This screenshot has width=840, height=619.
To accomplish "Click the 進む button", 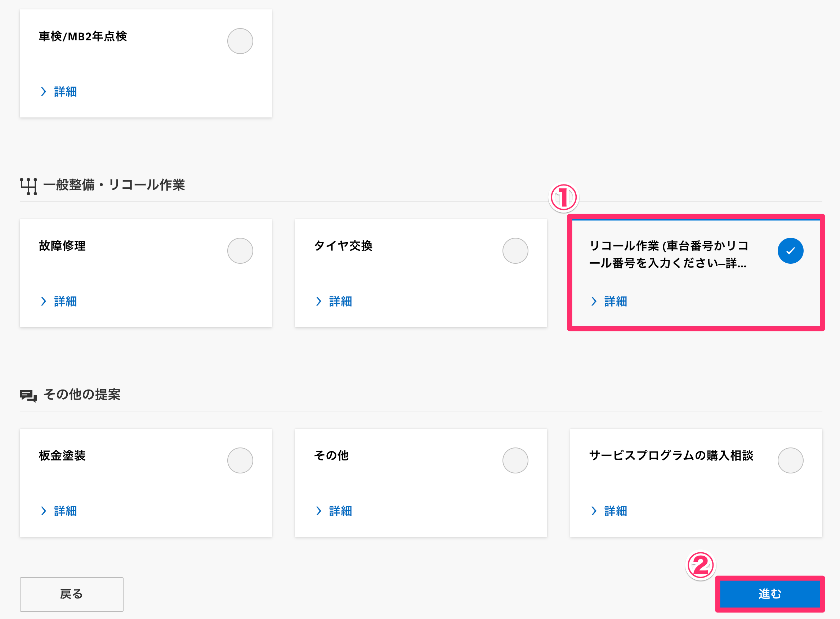I will (770, 594).
